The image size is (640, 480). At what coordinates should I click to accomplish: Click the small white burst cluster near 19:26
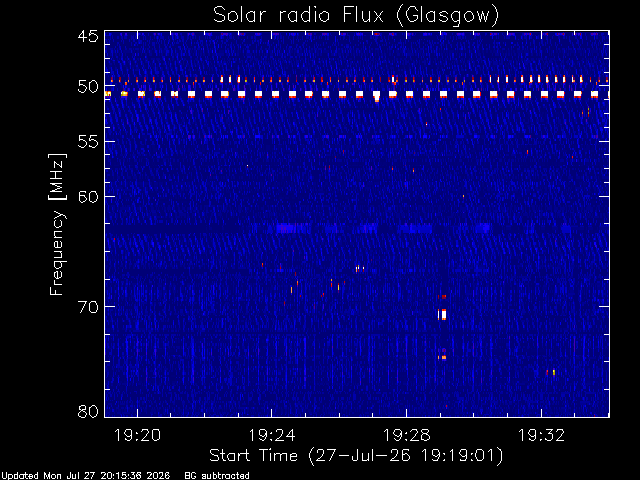click(360, 269)
